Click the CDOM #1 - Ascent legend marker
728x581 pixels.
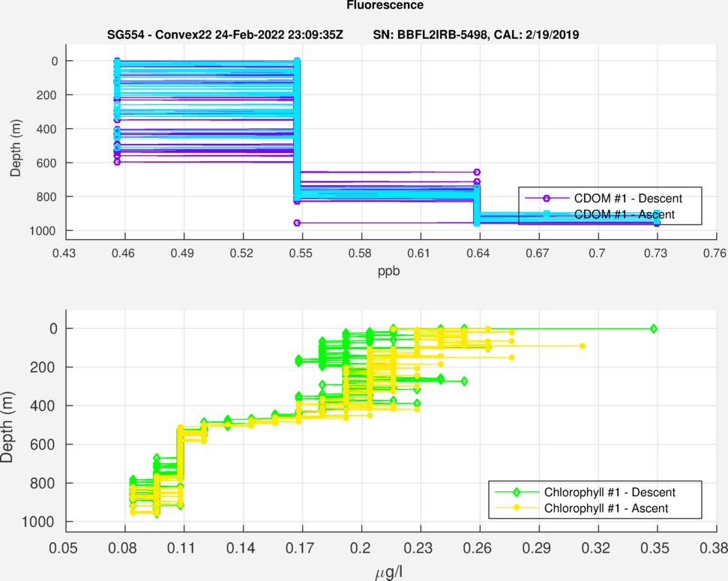pyautogui.click(x=547, y=214)
